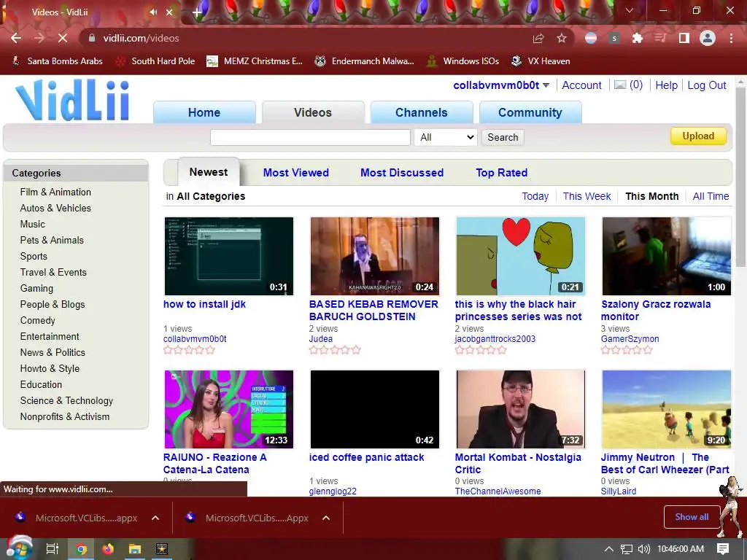Show hidden system tray icons chevron

tap(608, 549)
